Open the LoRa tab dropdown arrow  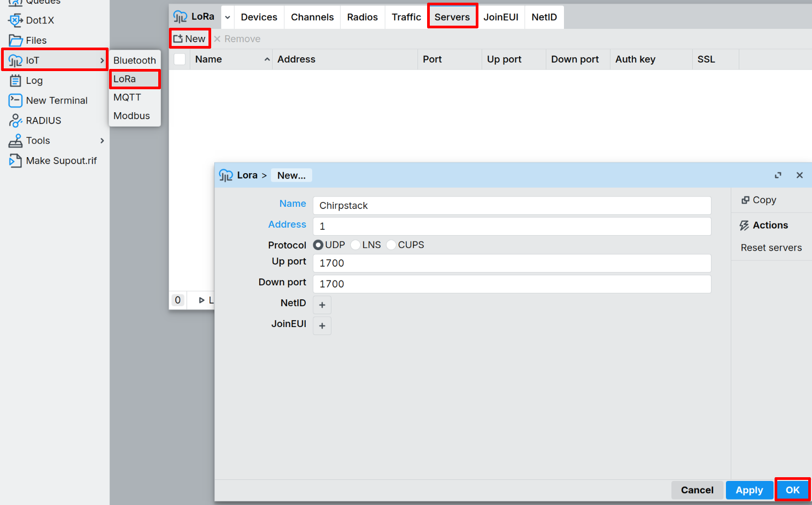228,17
